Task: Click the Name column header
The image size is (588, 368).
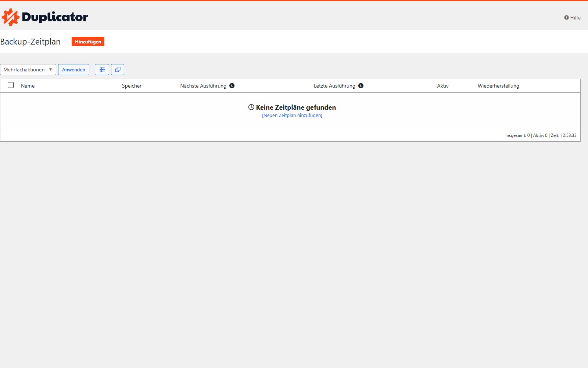Action: pos(28,86)
